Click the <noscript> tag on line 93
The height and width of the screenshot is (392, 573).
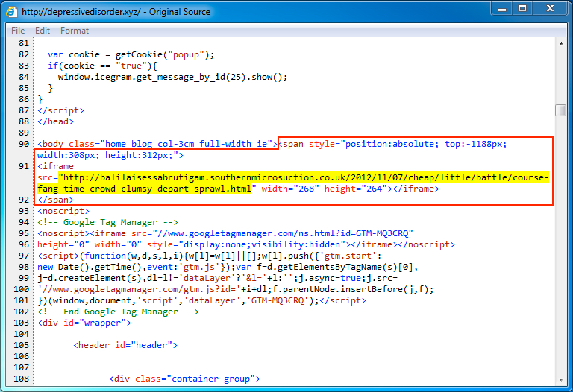(x=63, y=211)
